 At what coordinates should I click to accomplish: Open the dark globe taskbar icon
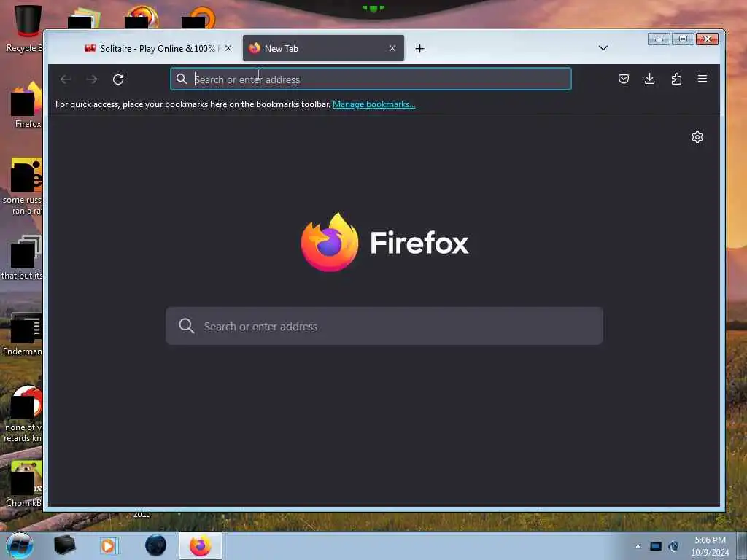(156, 545)
